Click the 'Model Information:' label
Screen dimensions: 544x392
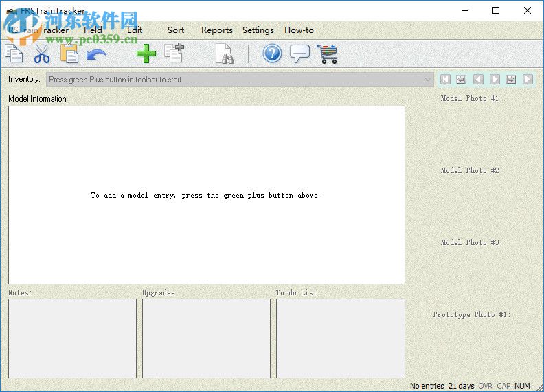click(38, 99)
